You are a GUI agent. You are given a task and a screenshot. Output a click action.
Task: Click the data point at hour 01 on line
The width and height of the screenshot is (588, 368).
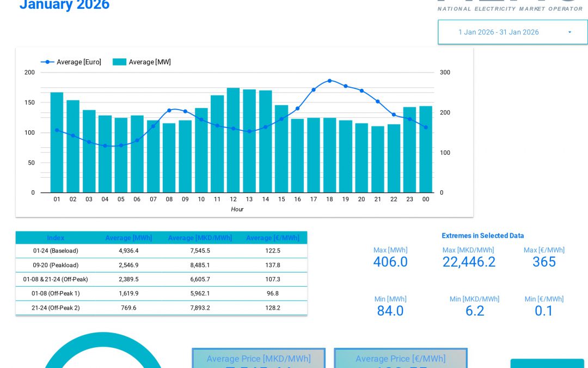57,130
